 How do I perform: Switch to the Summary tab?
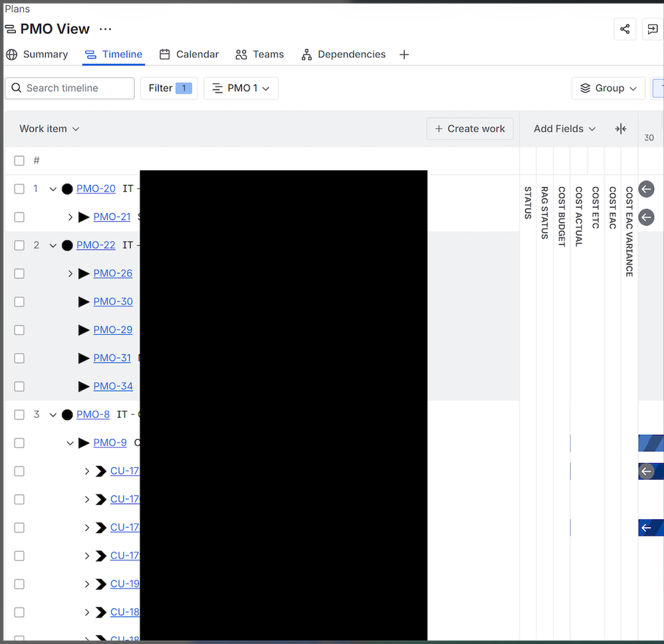point(37,54)
